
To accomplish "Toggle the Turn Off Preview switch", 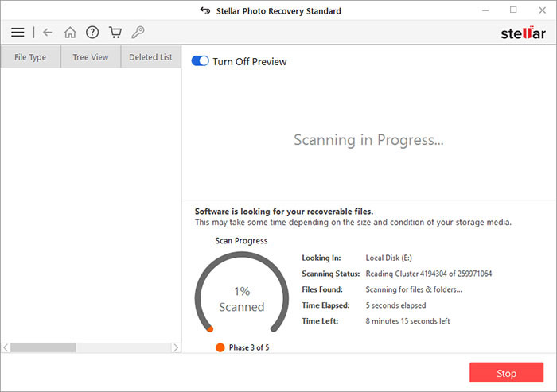I will pyautogui.click(x=200, y=61).
